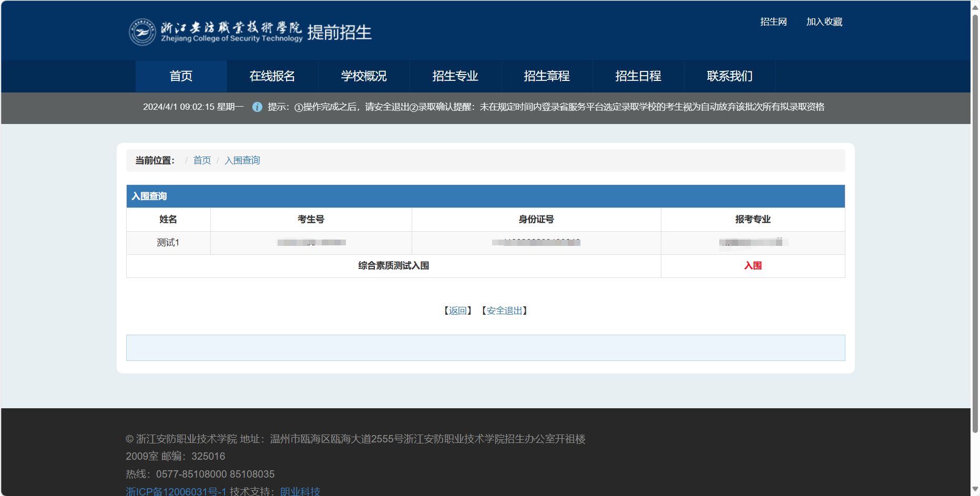Viewport: 980px width, 496px height.
Task: Open the 浙ICP备12006031号-1 footer link
Action: tap(176, 491)
